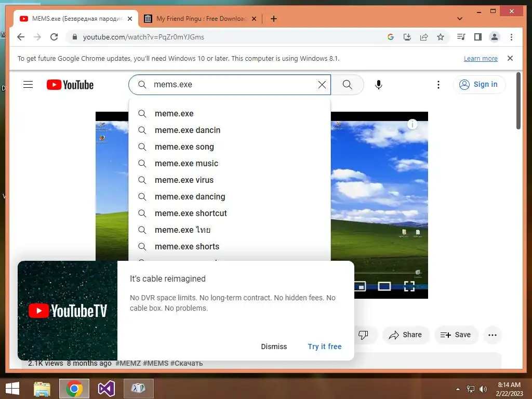This screenshot has width=532, height=399.
Task: Open the #MEMS hashtag
Action: pos(155,363)
